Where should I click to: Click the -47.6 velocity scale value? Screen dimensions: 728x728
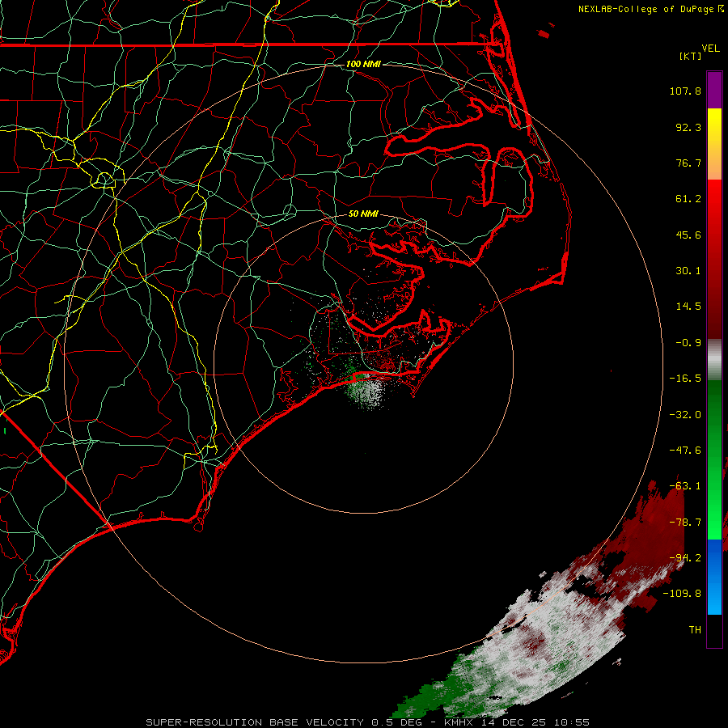685,451
